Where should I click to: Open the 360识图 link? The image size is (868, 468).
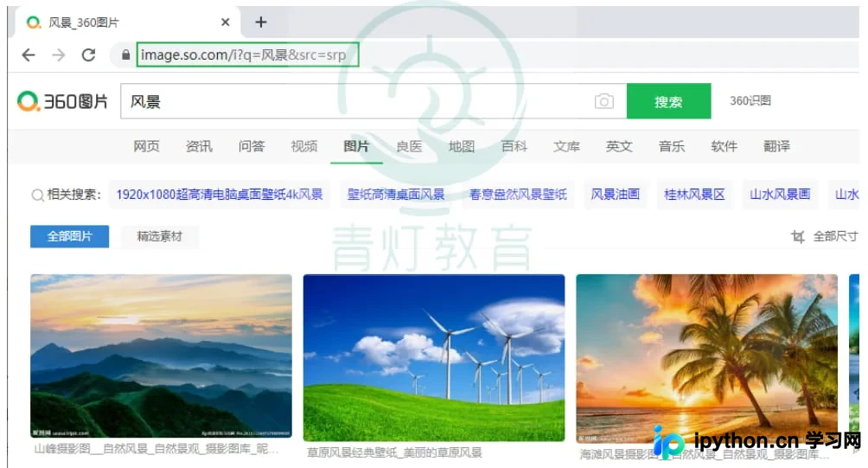coord(750,101)
